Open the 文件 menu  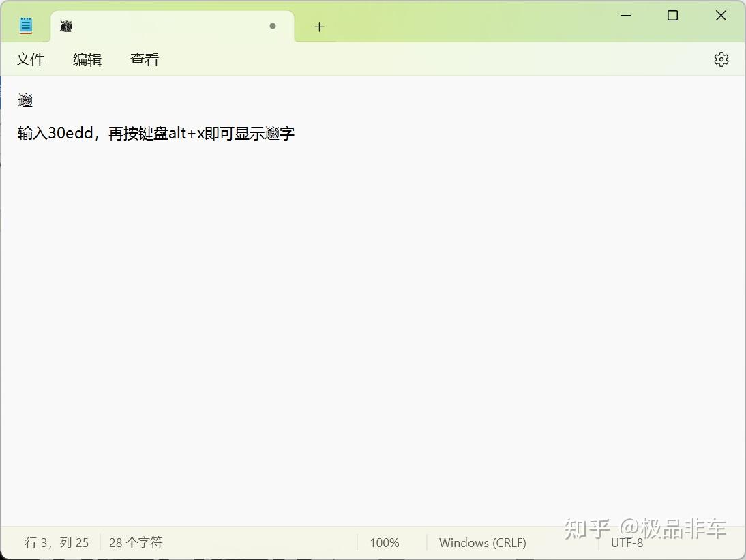[x=30, y=59]
